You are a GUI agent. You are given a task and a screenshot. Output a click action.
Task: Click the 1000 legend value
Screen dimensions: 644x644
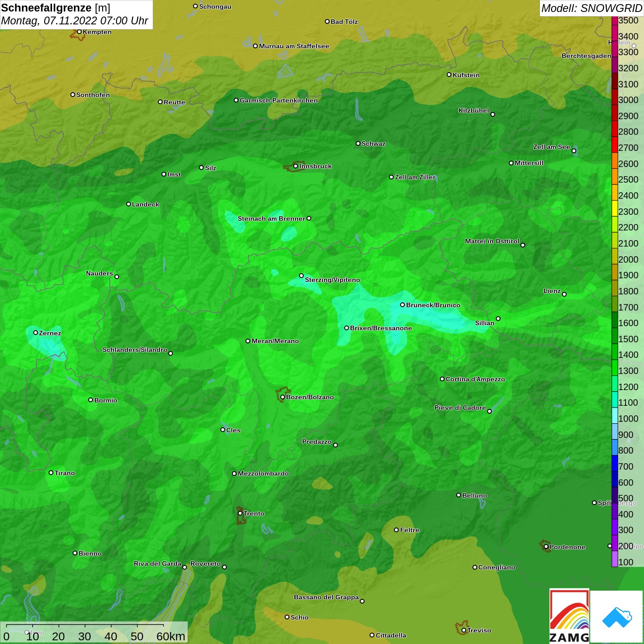pos(628,419)
